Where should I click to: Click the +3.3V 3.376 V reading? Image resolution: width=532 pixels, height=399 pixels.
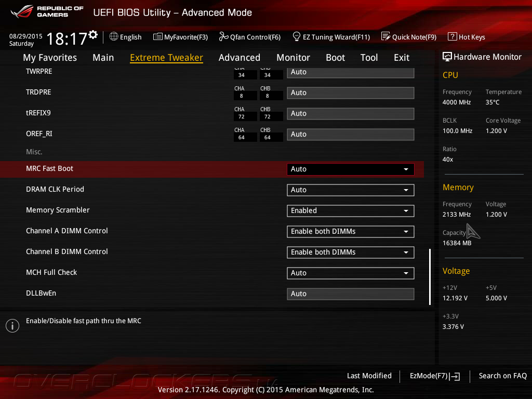[x=453, y=327]
